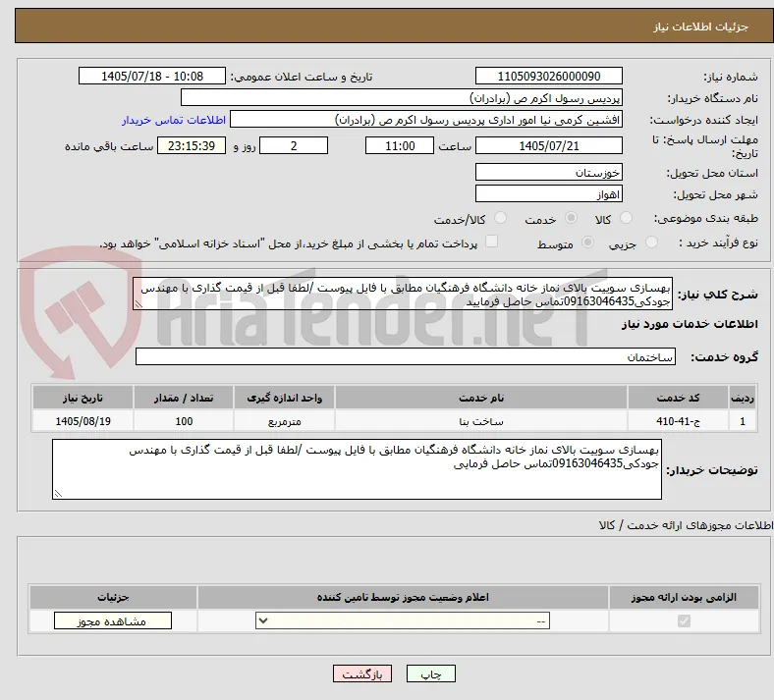Select the کالا/خدمت radio button

click(501, 218)
